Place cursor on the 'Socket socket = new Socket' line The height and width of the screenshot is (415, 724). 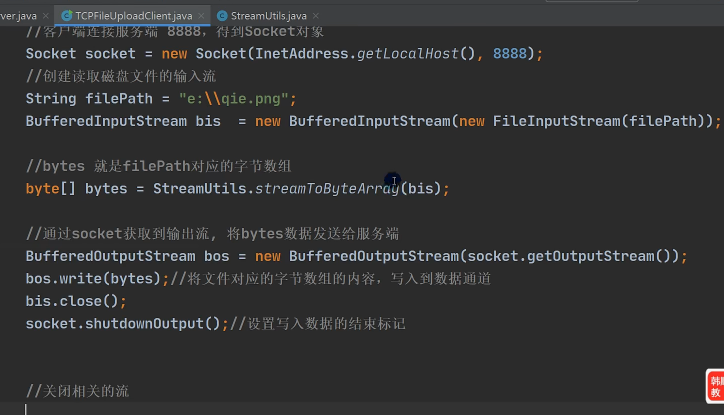[284, 54]
